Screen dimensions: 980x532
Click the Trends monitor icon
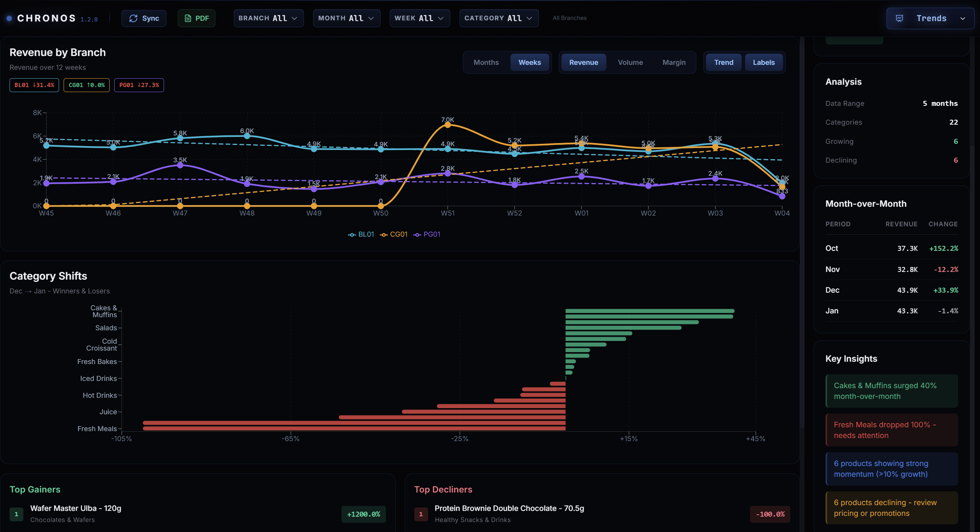coord(900,18)
